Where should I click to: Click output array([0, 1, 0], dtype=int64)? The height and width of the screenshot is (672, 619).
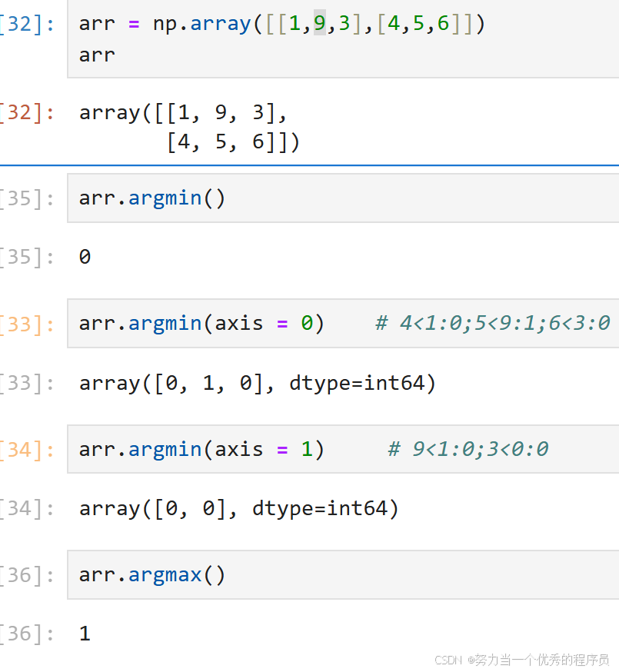coord(257,383)
